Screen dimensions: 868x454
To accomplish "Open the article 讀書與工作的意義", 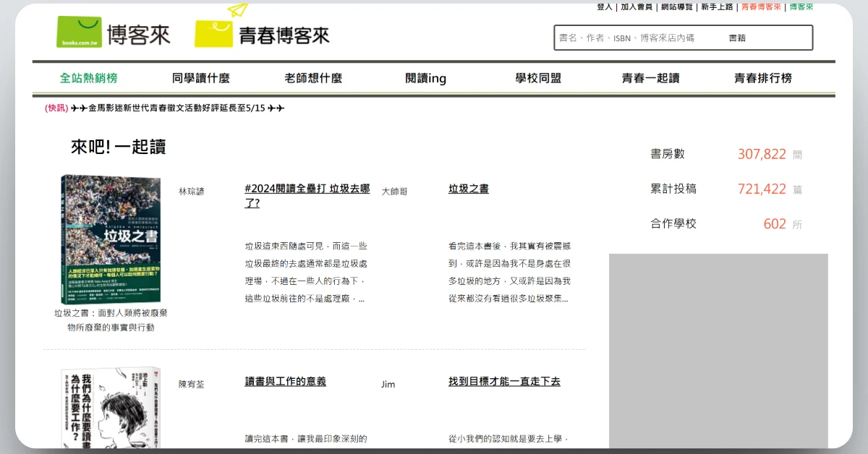I will click(286, 381).
